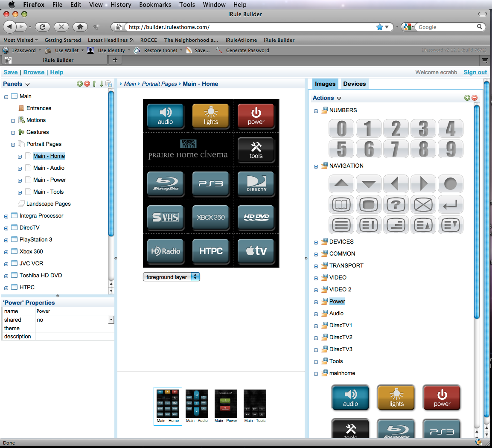Select the lights button on the canvas
Viewport: 492px width, 448px height.
click(x=210, y=116)
